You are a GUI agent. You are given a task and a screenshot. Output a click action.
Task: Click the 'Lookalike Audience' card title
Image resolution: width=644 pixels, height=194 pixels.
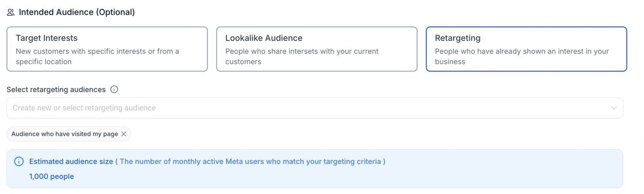264,38
